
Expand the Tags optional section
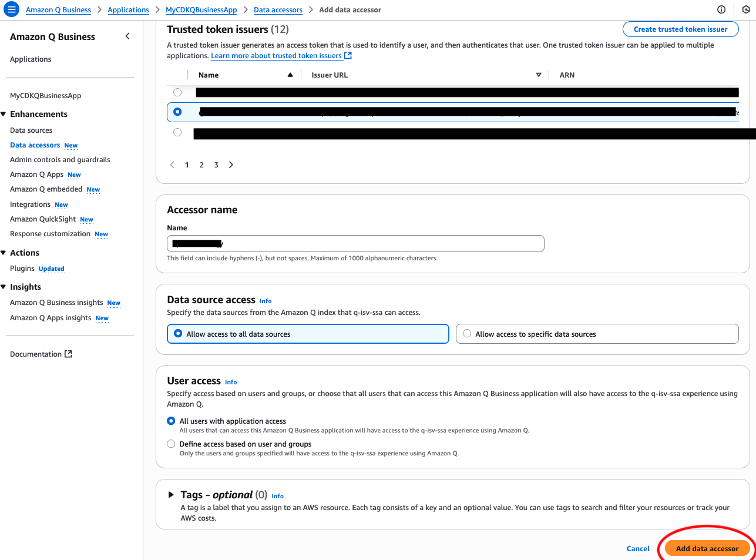click(x=171, y=495)
